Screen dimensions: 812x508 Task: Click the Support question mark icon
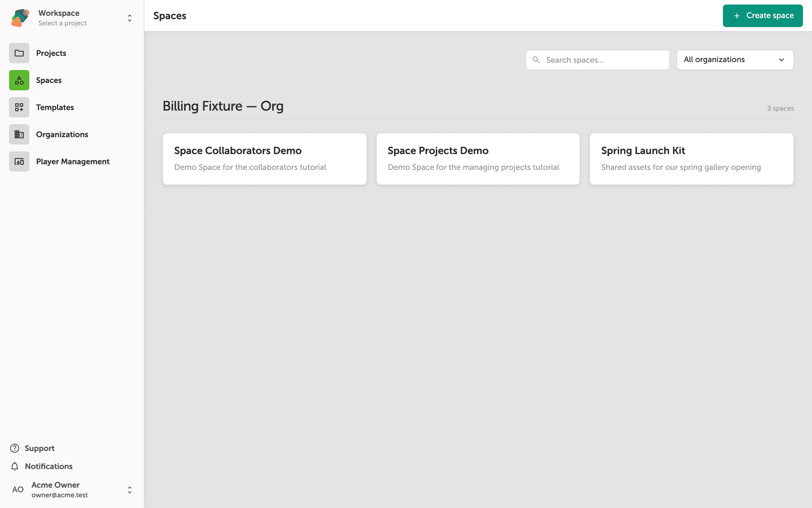point(15,448)
